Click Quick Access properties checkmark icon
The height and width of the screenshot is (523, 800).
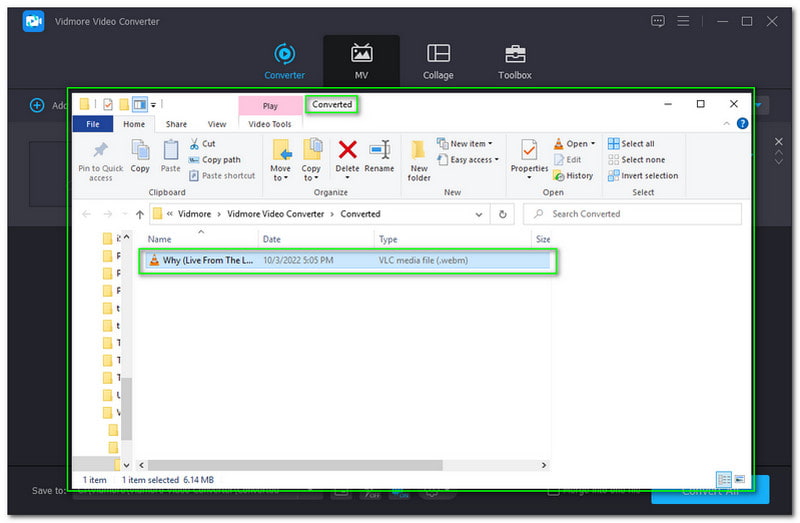[x=108, y=105]
